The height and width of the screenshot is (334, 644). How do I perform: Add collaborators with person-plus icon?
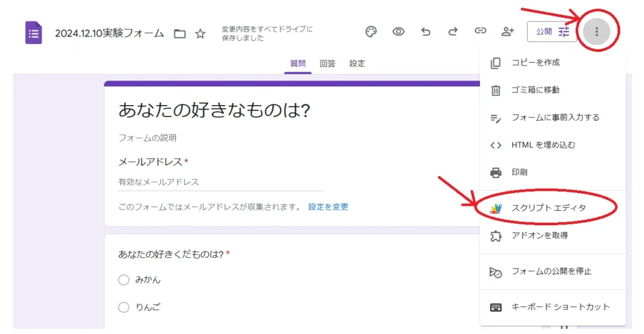click(508, 31)
